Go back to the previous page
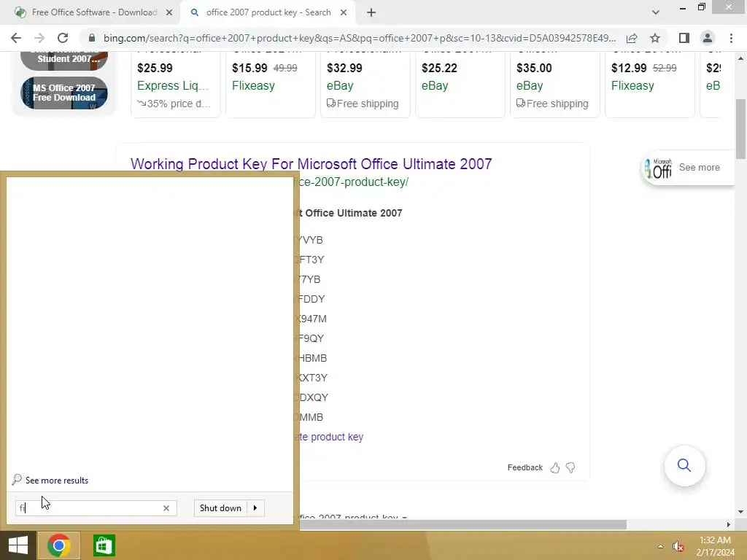 [16, 38]
